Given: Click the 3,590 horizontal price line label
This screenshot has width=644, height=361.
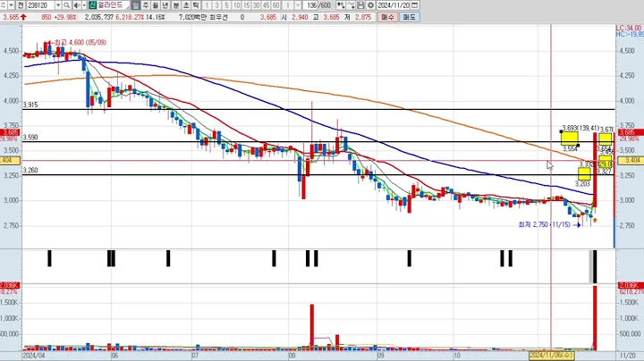Looking at the screenshot, I should [30, 138].
